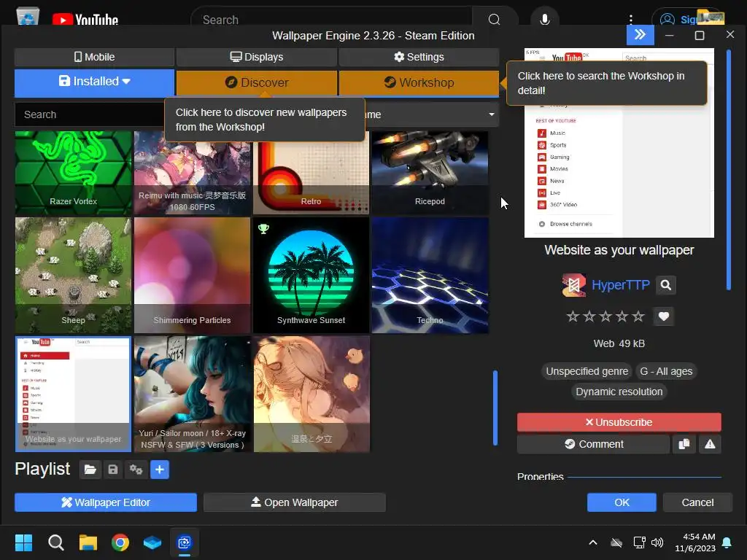Click the installed wallpapers search field
This screenshot has width=747, height=560.
pos(90,114)
